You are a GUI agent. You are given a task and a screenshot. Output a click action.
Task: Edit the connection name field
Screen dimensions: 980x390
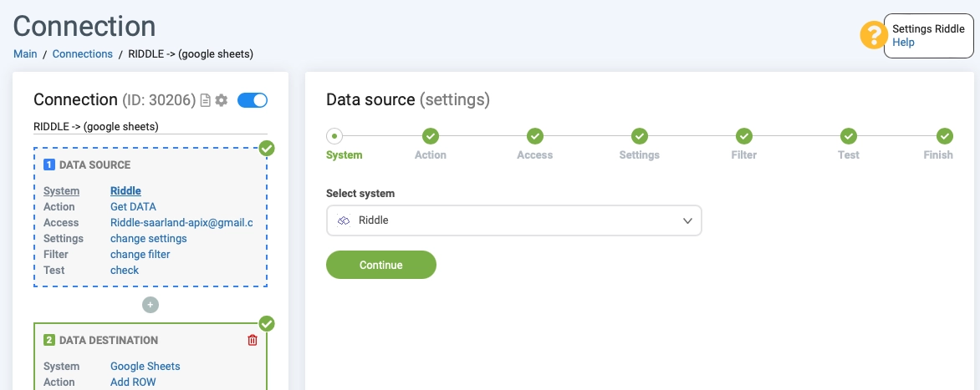[x=150, y=127]
